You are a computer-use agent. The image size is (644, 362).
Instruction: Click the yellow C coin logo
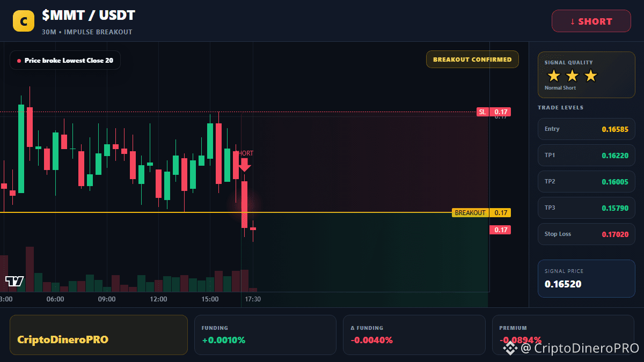tap(24, 21)
